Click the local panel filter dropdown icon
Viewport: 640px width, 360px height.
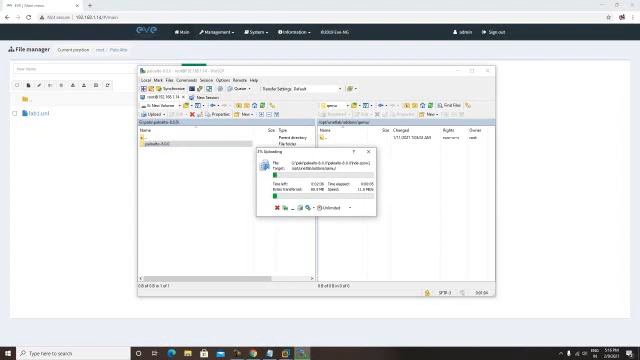point(199,106)
